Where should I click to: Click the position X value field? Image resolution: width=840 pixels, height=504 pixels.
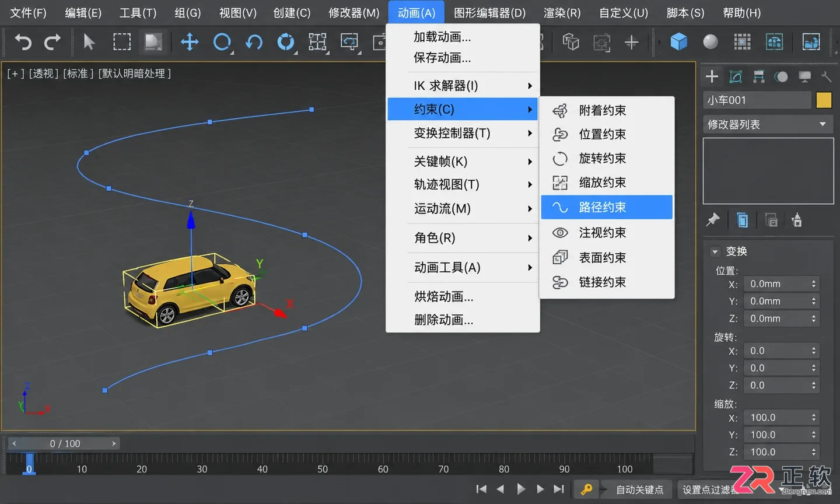(780, 284)
